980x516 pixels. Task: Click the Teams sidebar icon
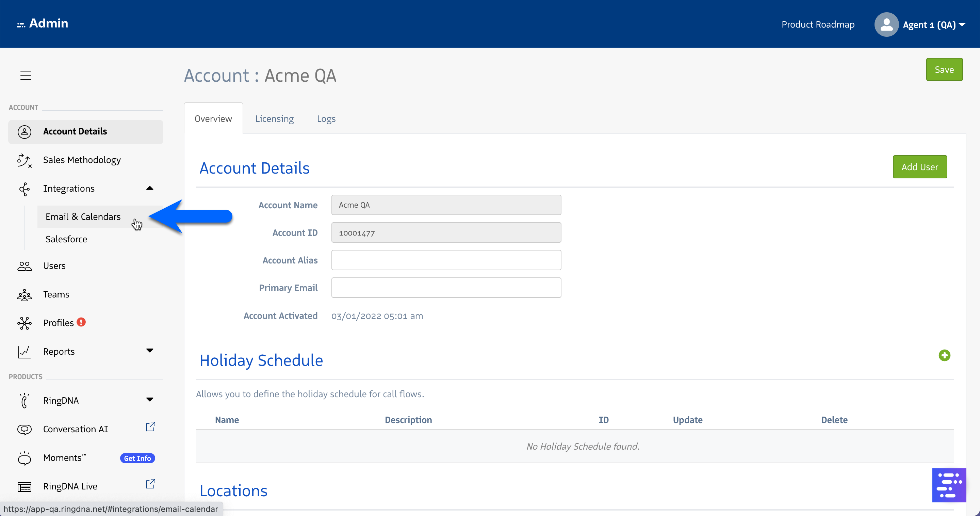pyautogui.click(x=24, y=294)
